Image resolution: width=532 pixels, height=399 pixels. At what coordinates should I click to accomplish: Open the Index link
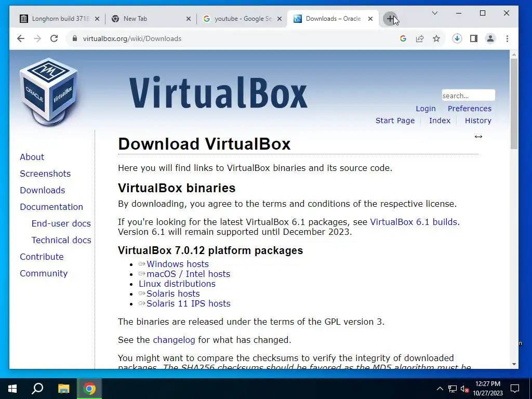tap(440, 121)
